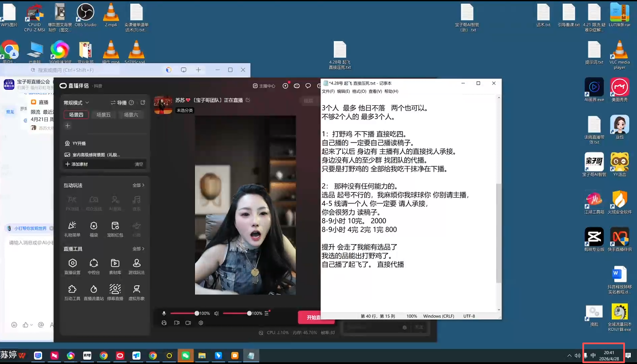This screenshot has width=637, height=364.
Task: Toggle the camera icon below volume sliders
Action: [188, 323]
